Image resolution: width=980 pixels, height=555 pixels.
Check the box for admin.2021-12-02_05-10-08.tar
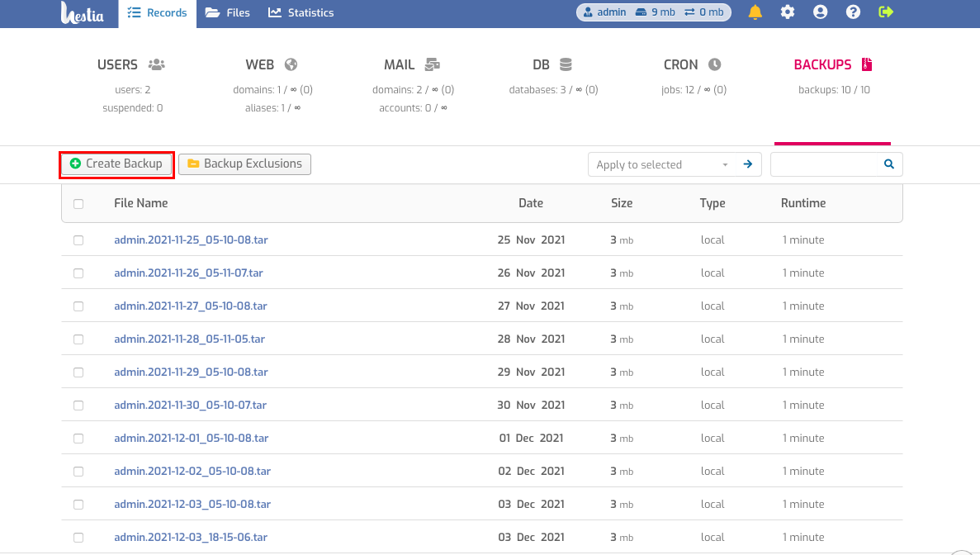click(78, 472)
